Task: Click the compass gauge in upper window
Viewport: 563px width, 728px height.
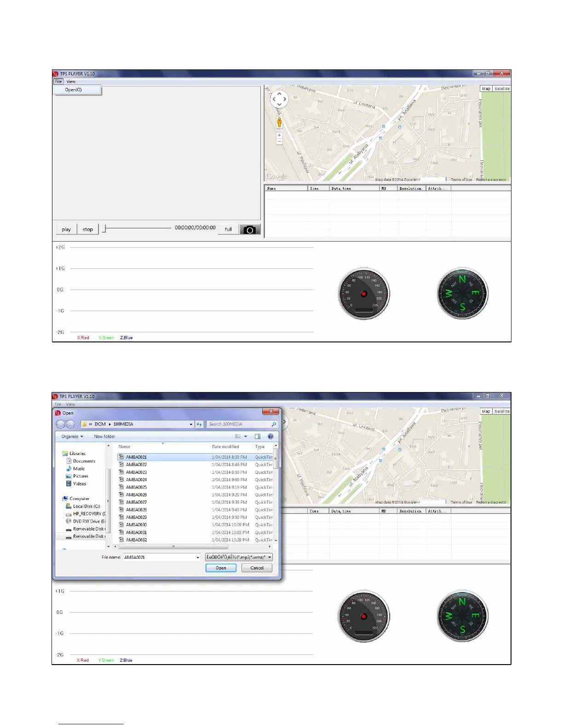Action: tap(462, 293)
